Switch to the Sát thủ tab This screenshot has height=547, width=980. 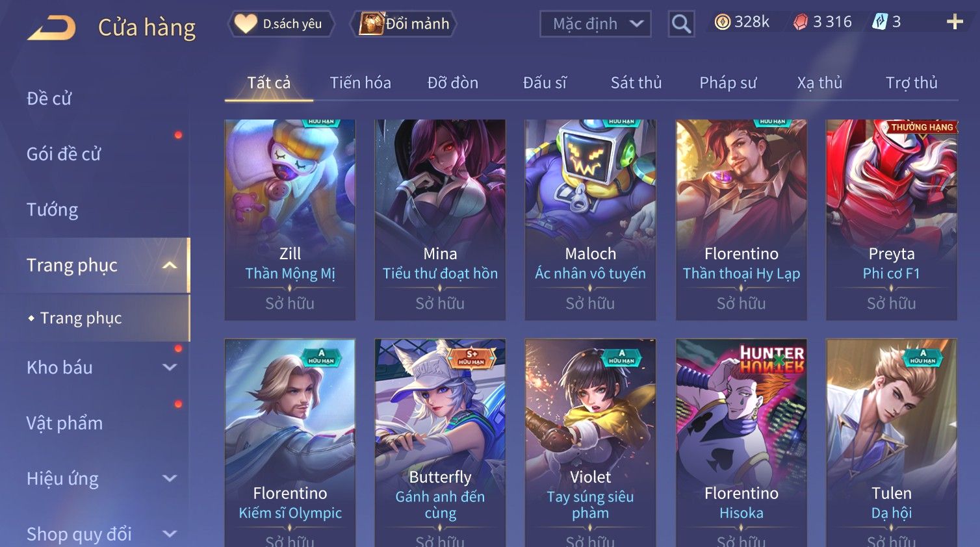tap(636, 83)
